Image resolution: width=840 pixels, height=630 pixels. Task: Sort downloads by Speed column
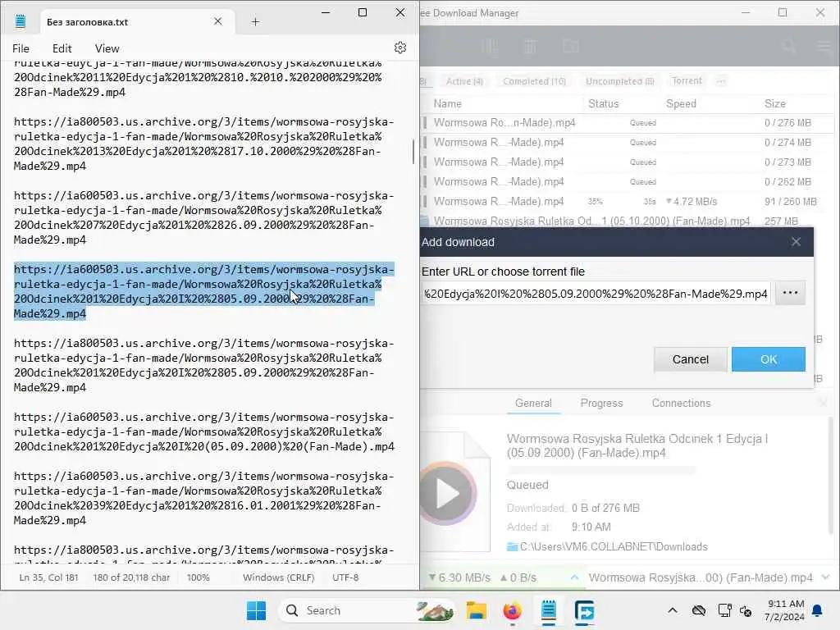coord(681,103)
